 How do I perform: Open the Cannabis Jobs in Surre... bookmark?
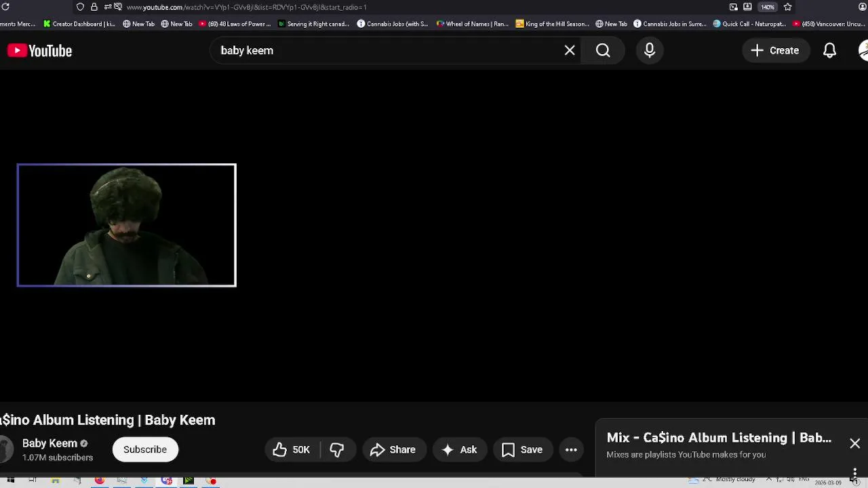coord(670,24)
